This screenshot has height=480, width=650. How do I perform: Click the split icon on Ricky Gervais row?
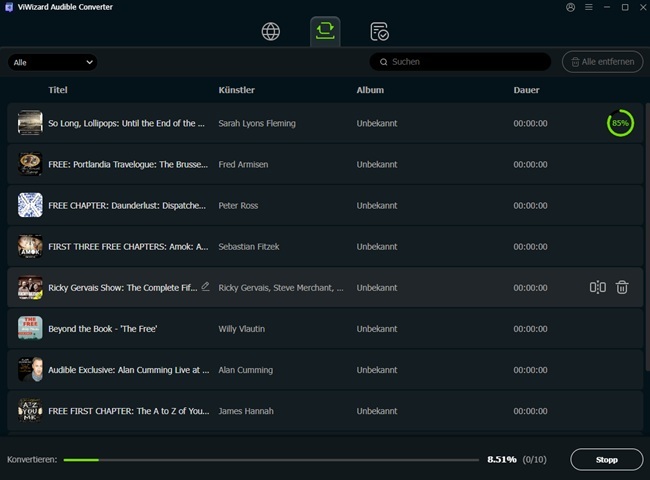598,287
